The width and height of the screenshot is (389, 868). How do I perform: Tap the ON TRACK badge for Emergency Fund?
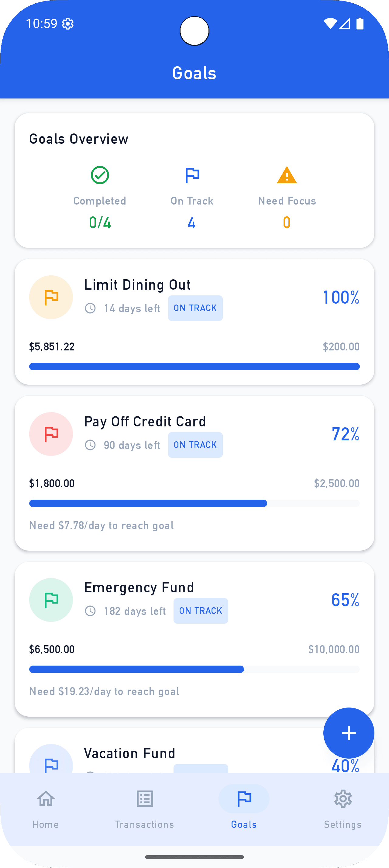click(201, 611)
